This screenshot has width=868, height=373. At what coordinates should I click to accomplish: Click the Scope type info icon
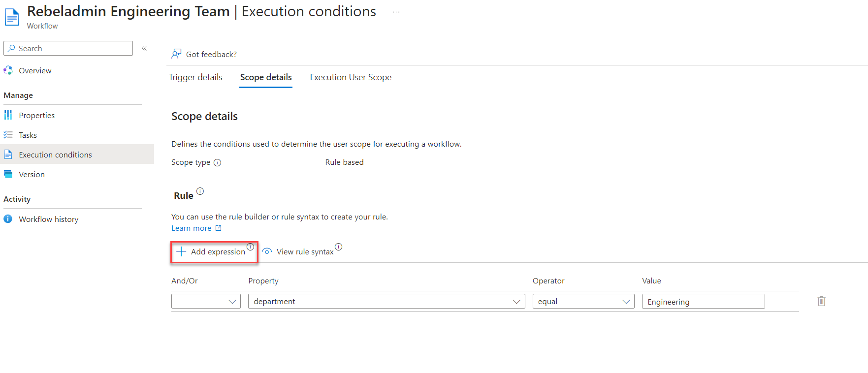218,163
